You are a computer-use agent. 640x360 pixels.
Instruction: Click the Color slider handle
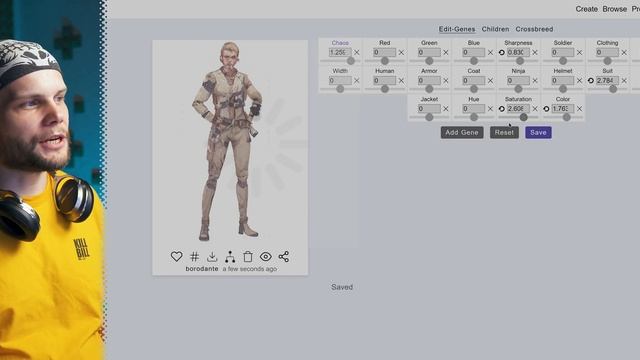tap(567, 117)
